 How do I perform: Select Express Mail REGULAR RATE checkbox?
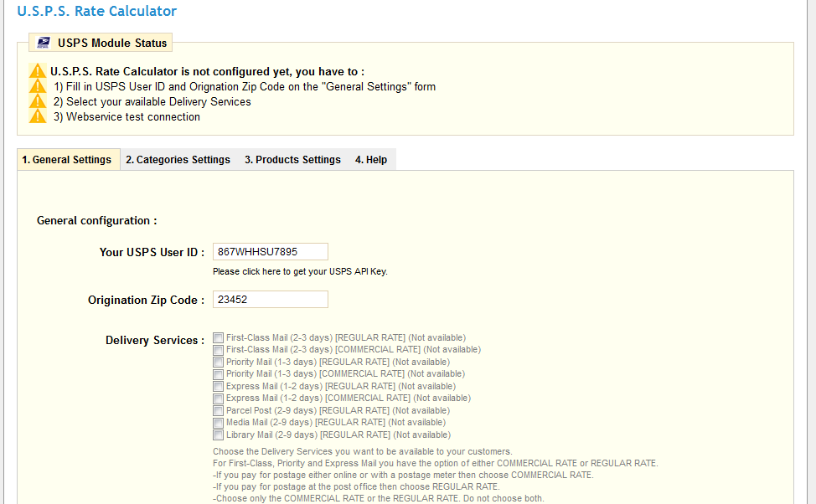tap(219, 386)
